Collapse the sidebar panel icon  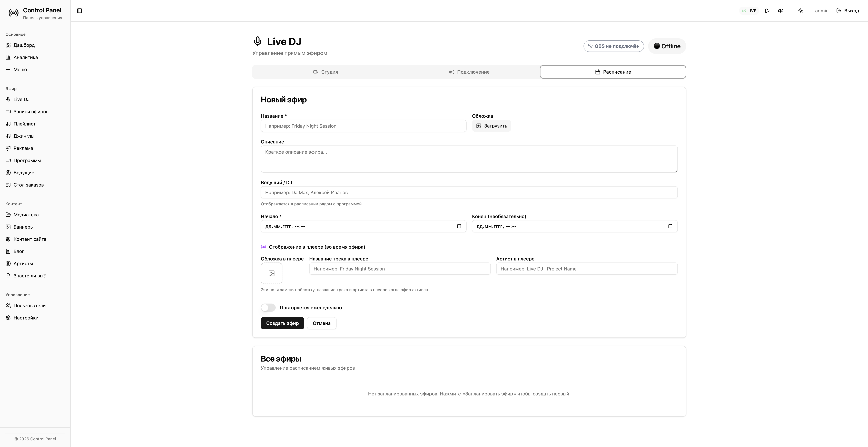80,11
